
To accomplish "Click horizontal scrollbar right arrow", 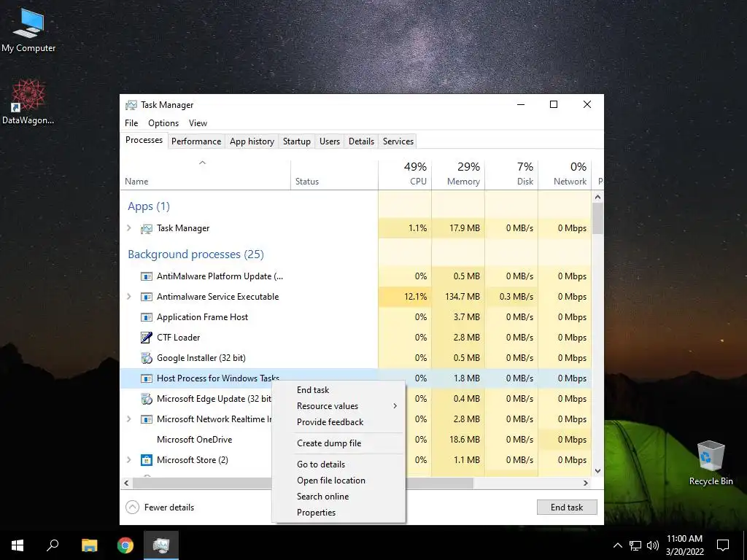I will coord(586,483).
